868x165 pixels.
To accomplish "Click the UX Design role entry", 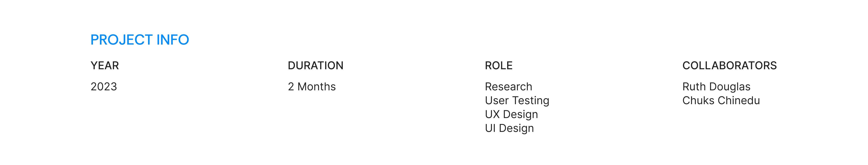I will click(512, 114).
